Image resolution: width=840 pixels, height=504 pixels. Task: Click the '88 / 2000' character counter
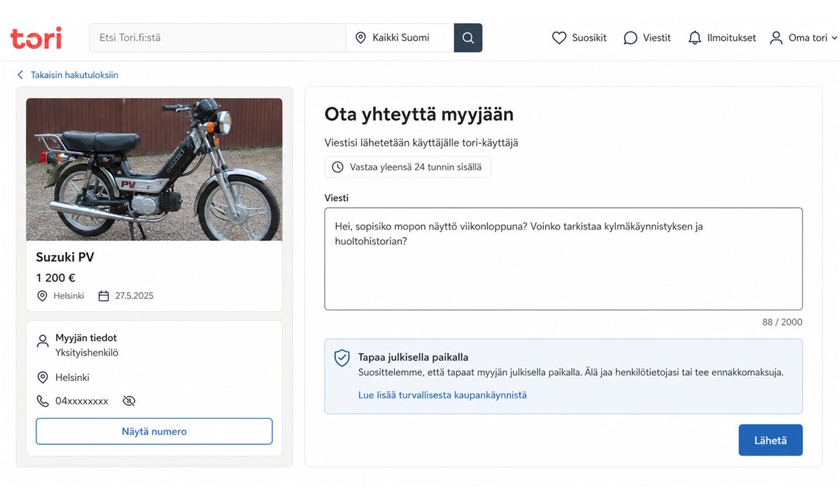point(783,322)
